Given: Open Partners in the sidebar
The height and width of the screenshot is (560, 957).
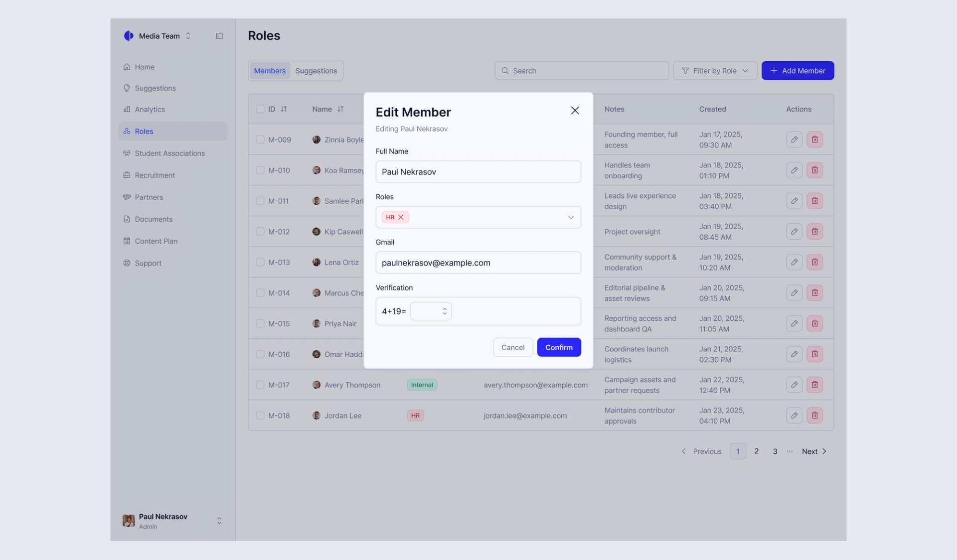Looking at the screenshot, I should pyautogui.click(x=172, y=197).
